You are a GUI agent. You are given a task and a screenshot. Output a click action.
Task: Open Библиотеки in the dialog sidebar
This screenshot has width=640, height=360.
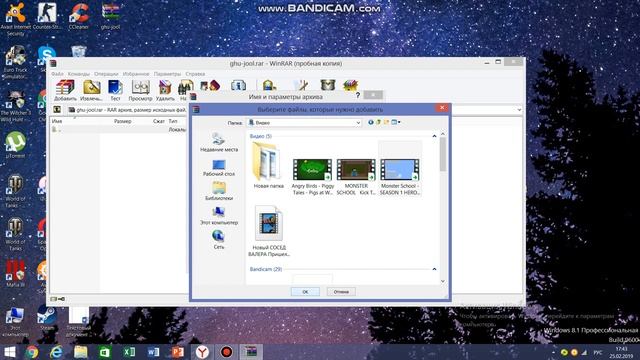coord(219,191)
